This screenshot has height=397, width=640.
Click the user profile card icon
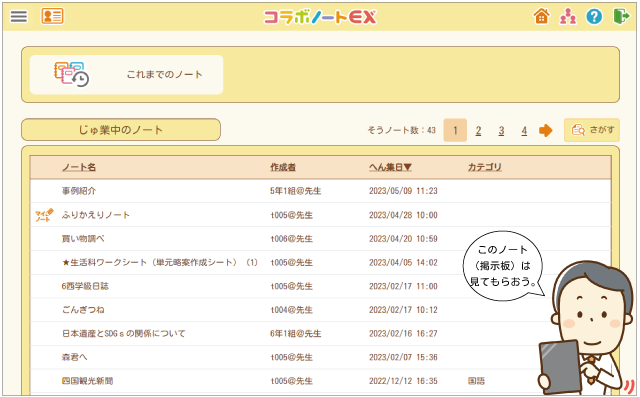tap(52, 16)
